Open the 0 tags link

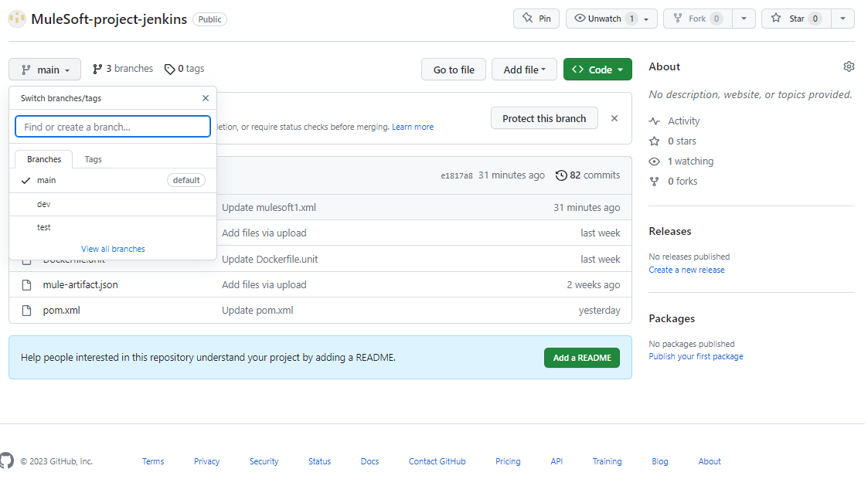tap(184, 69)
